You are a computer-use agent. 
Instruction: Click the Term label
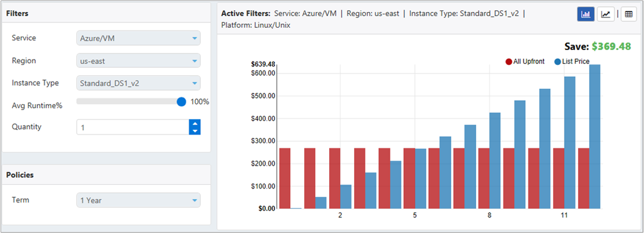click(x=20, y=200)
